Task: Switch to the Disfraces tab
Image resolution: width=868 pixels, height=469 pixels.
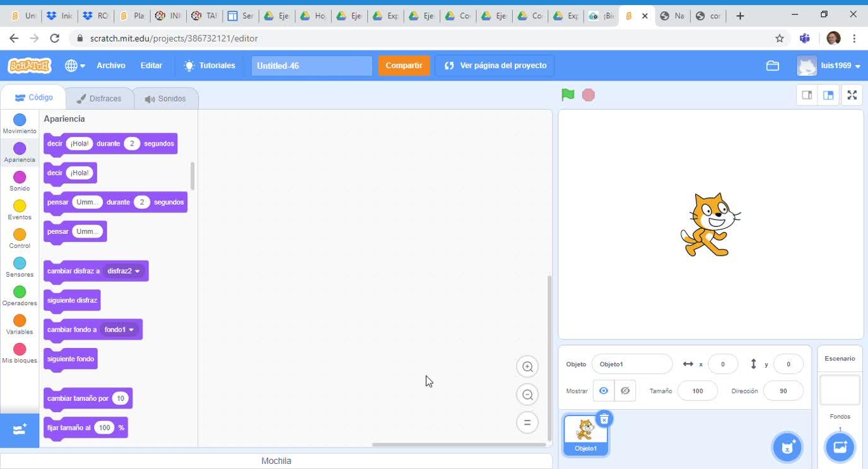Action: click(x=99, y=98)
